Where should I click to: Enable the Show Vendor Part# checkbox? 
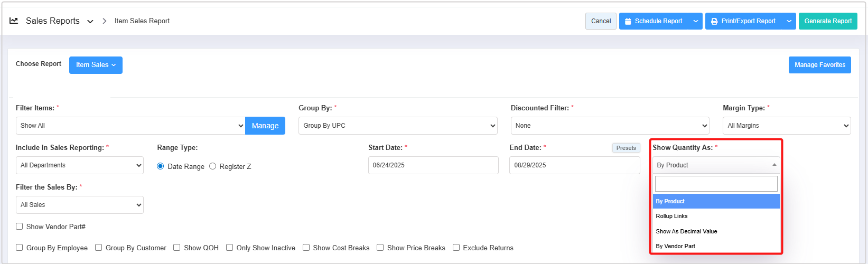(20, 227)
